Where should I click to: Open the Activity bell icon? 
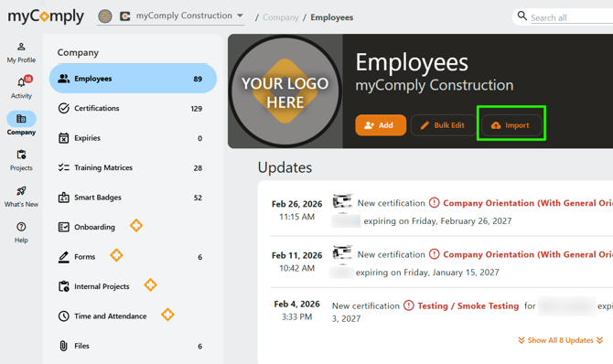(21, 83)
